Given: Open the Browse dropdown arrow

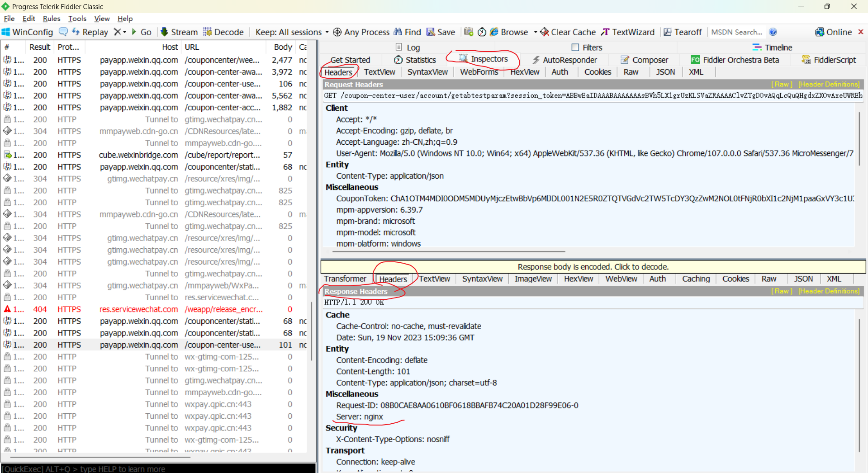Looking at the screenshot, I should click(536, 32).
